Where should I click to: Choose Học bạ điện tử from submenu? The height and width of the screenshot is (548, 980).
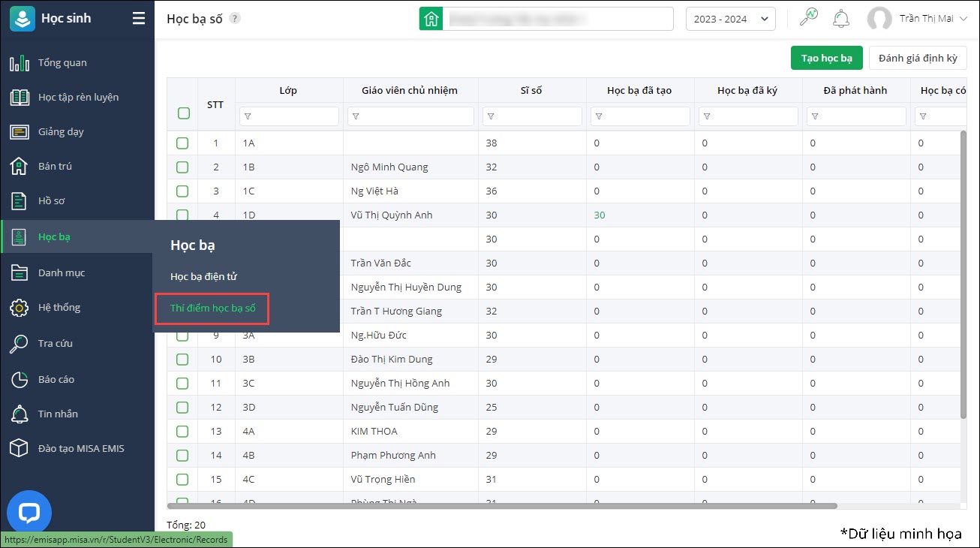coord(204,277)
